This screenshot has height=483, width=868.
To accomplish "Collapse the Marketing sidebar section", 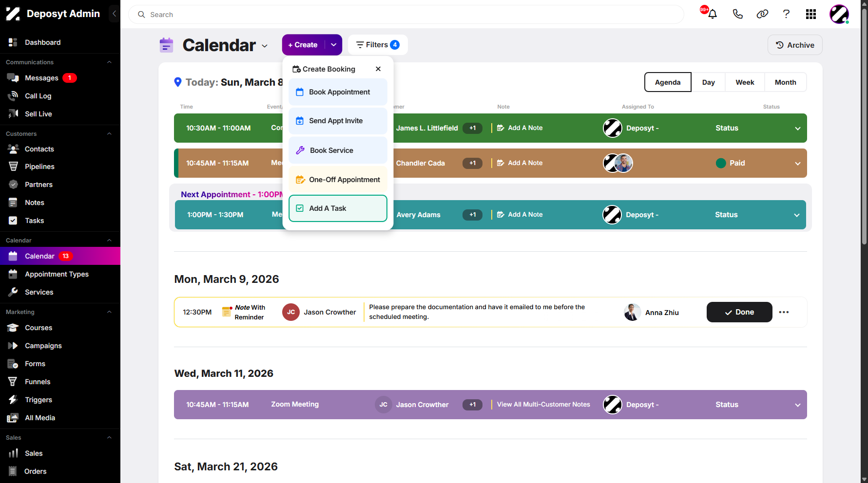I will pyautogui.click(x=109, y=312).
